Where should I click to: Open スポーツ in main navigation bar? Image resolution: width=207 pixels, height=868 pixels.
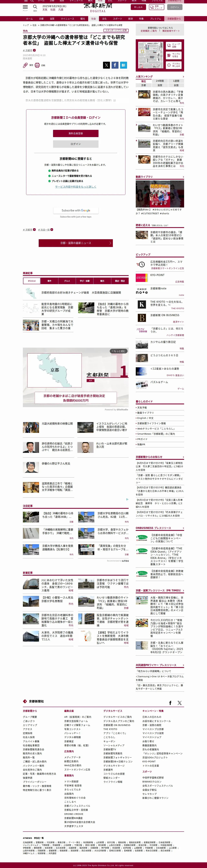[x=117, y=19]
